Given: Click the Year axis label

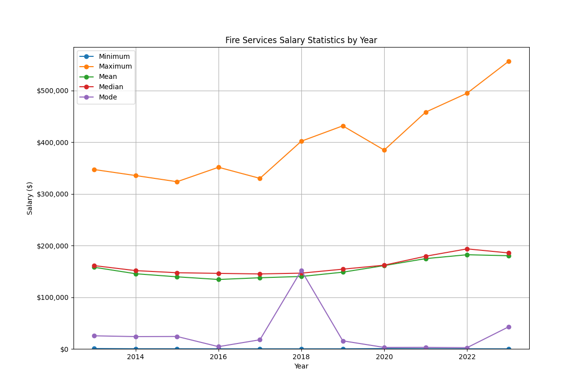Looking at the screenshot, I should (301, 366).
